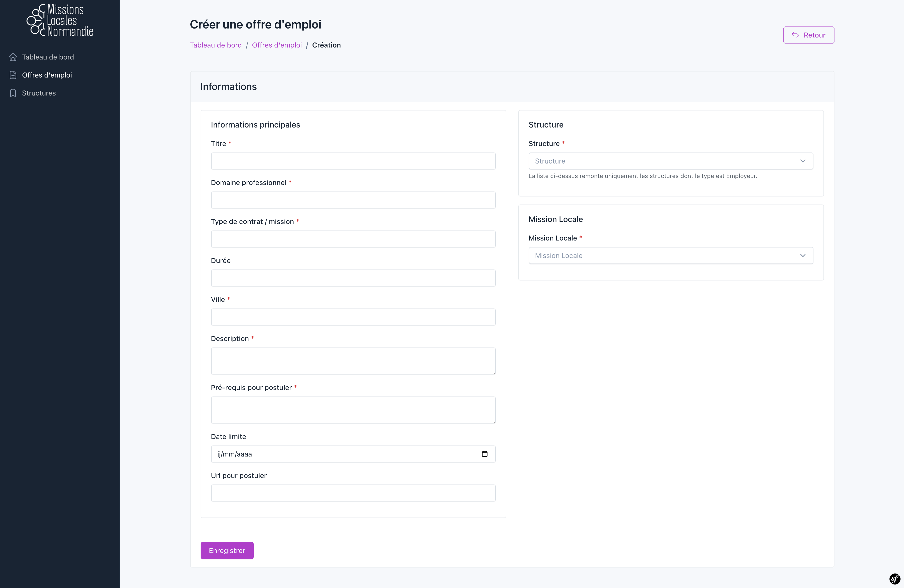Follow the Tableau de bord breadcrumb link

pos(216,45)
